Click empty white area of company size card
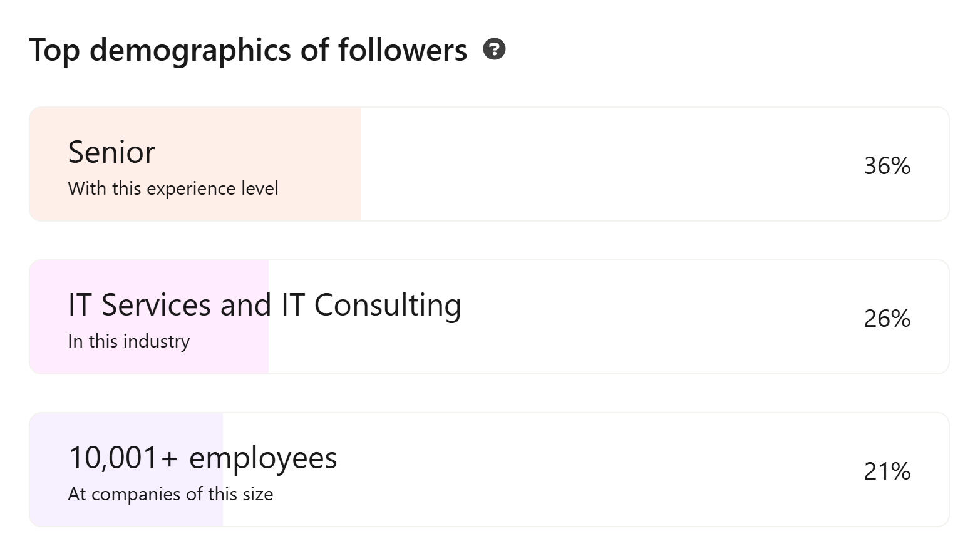The image size is (980, 546). pos(564,470)
